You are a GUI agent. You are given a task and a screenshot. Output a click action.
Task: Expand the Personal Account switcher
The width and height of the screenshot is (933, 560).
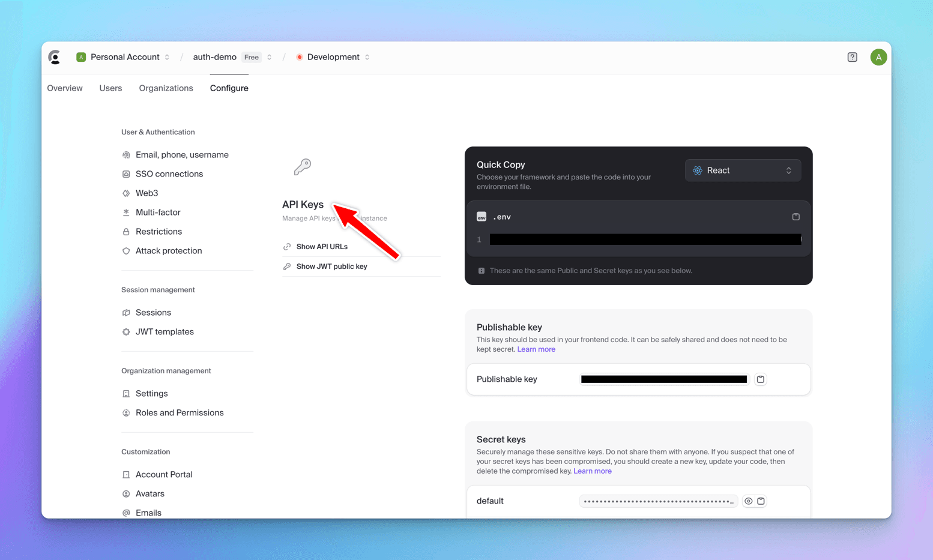click(x=167, y=57)
